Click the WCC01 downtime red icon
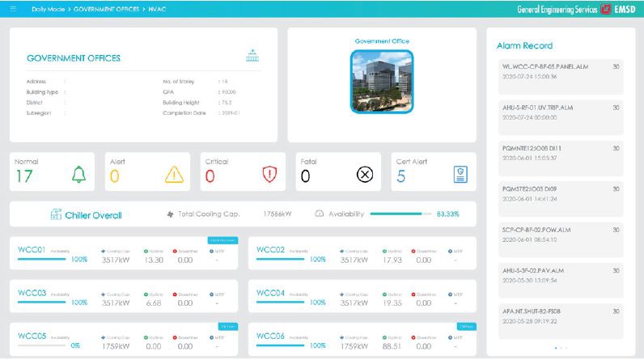644x360 pixels. click(x=175, y=252)
